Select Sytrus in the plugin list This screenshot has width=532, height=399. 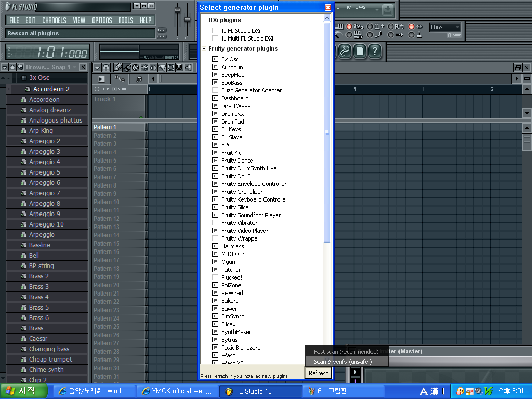coord(229,340)
